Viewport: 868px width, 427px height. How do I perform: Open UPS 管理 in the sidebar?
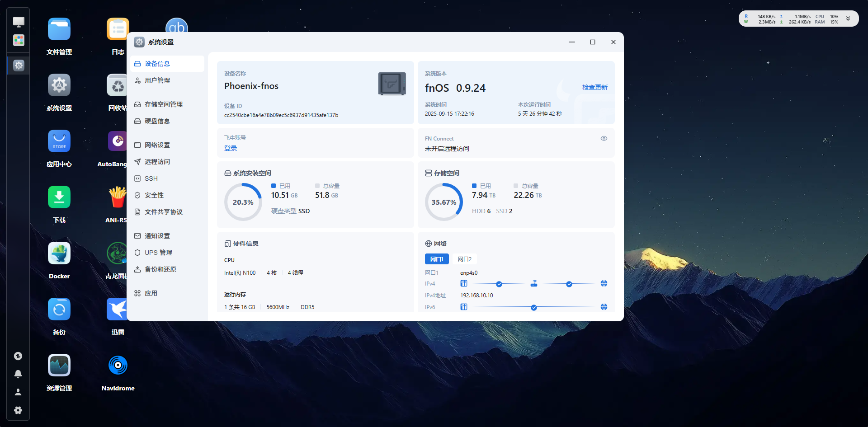pos(167,253)
